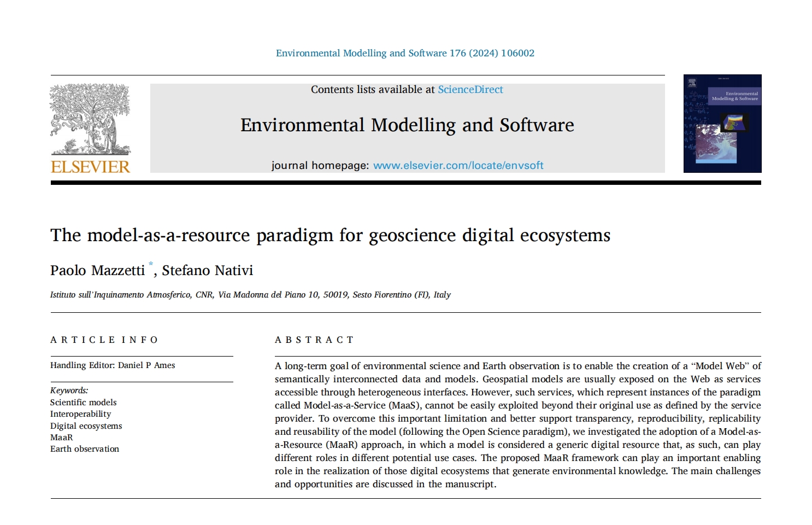Click the ABSTRACT heading

pos(314,340)
